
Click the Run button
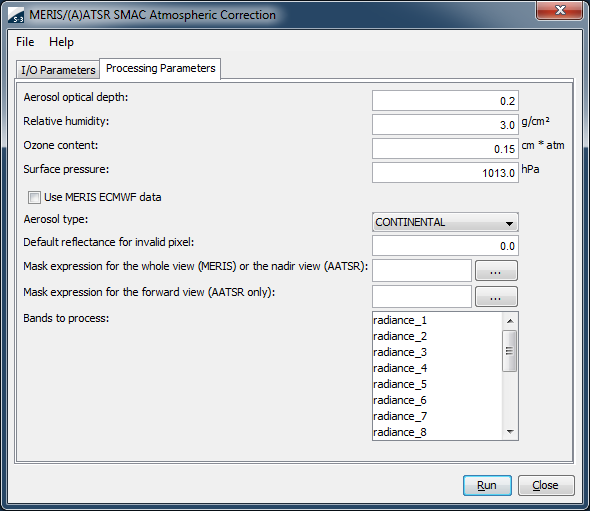(x=487, y=485)
